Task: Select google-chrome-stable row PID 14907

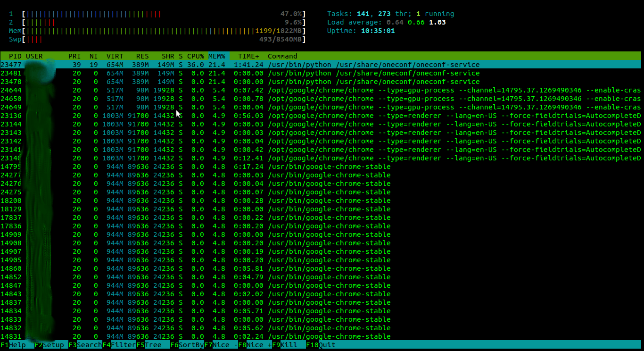Action: [321, 251]
